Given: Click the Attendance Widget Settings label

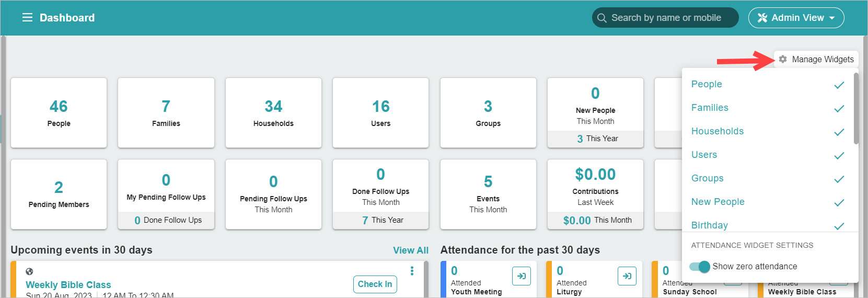Looking at the screenshot, I should click(752, 245).
